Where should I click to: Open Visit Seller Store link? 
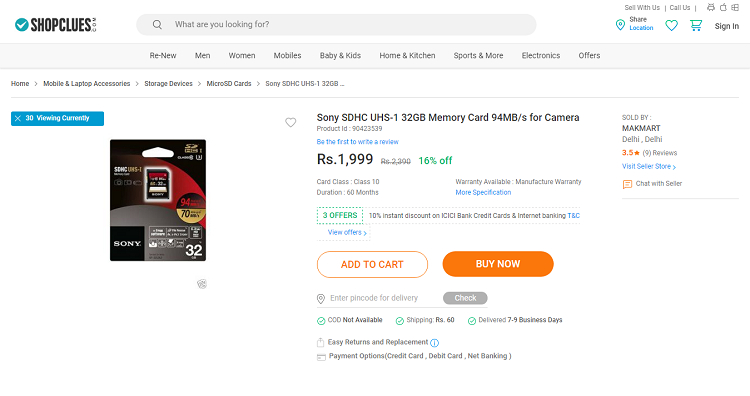click(x=649, y=166)
